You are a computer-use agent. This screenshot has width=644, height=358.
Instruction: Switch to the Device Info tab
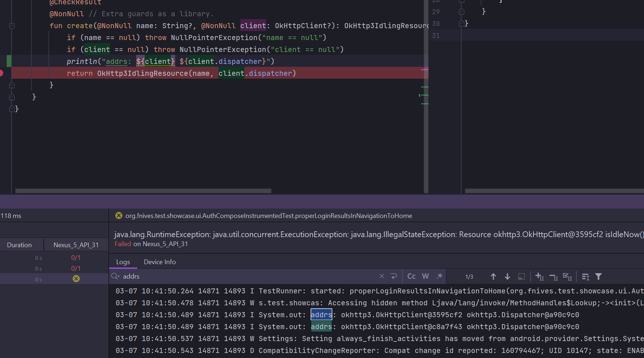tap(160, 262)
